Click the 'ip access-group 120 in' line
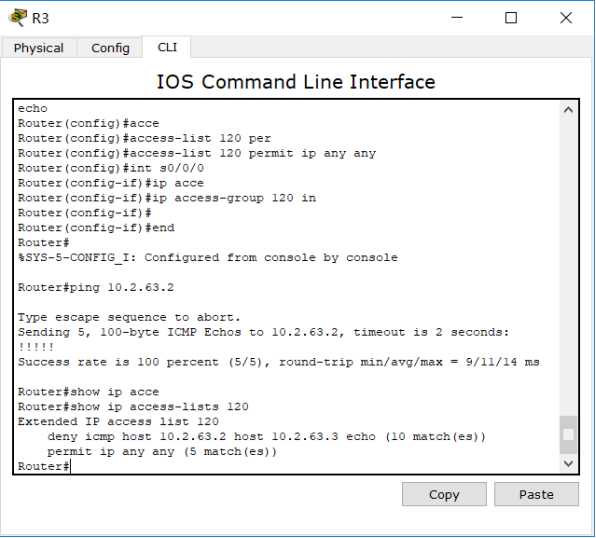Screen dimensions: 596x538 (167, 198)
